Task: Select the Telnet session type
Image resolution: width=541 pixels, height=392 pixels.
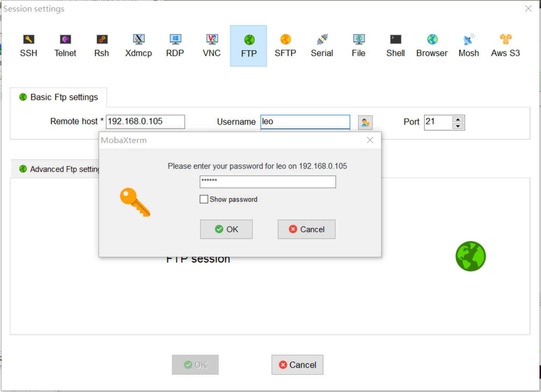Action: tap(65, 46)
